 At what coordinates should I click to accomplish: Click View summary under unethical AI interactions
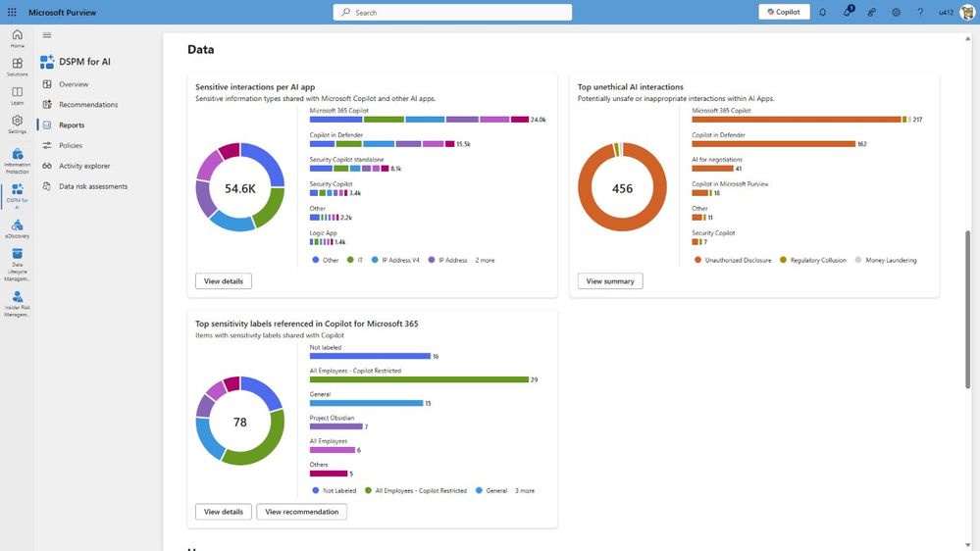pos(610,281)
